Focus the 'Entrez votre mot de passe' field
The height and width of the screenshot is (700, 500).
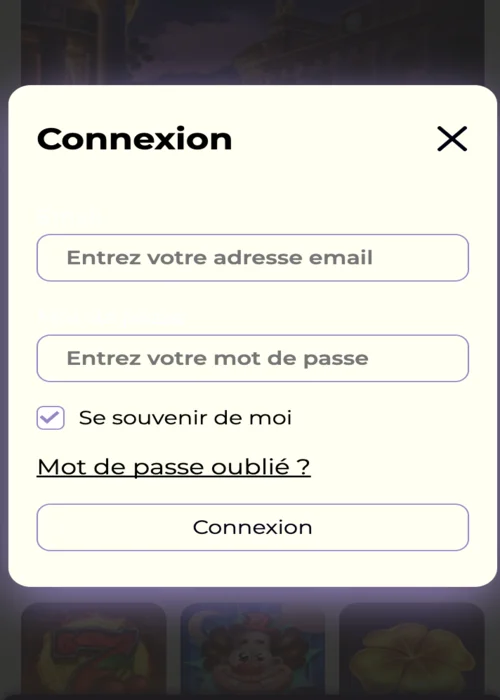click(x=253, y=358)
